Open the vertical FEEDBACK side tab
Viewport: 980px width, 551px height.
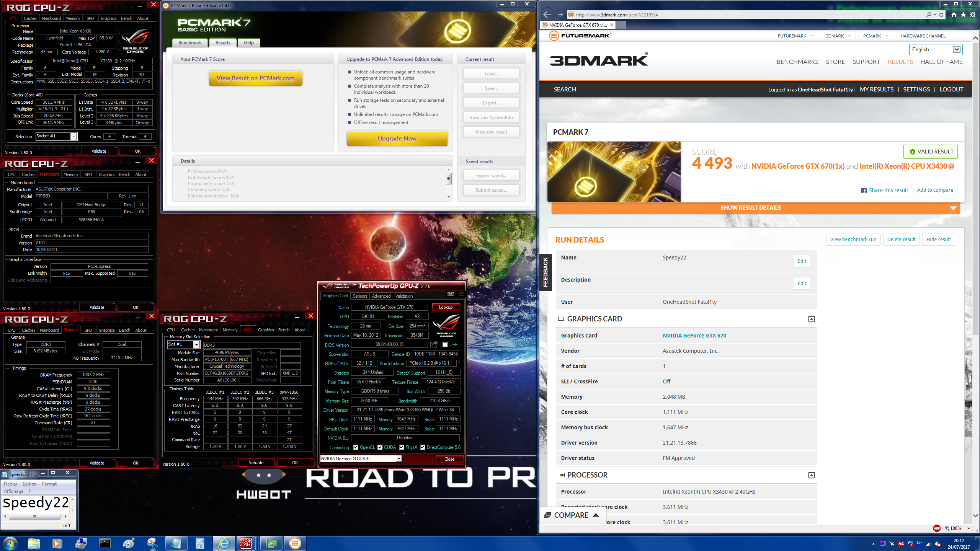tap(546, 272)
